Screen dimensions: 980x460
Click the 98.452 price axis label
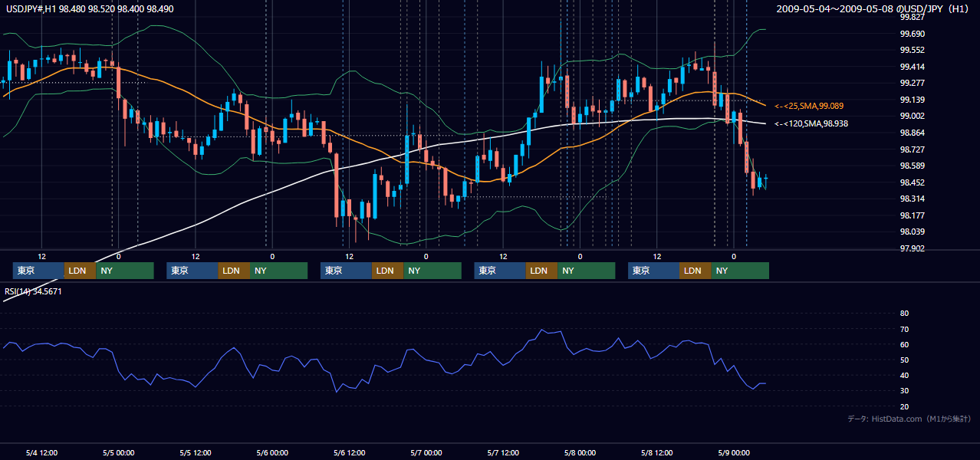tap(912, 182)
